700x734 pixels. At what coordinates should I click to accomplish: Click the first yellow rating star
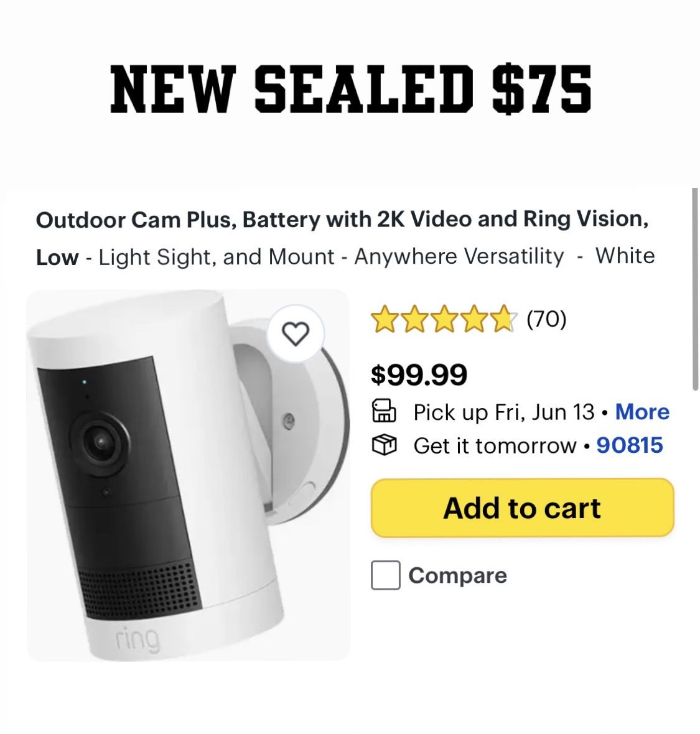coord(384,319)
